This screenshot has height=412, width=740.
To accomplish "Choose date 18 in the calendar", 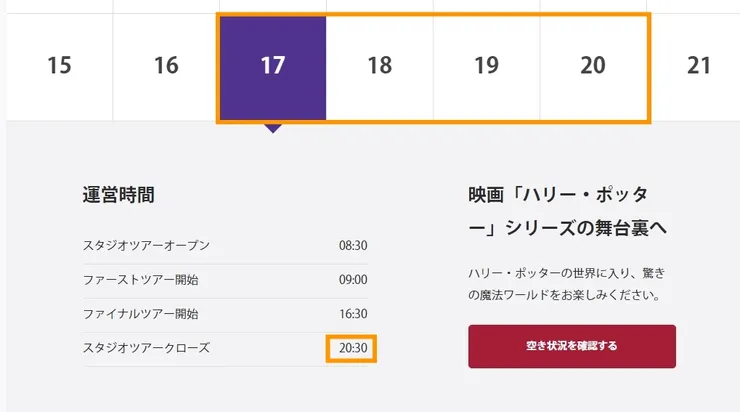I will coord(379,67).
